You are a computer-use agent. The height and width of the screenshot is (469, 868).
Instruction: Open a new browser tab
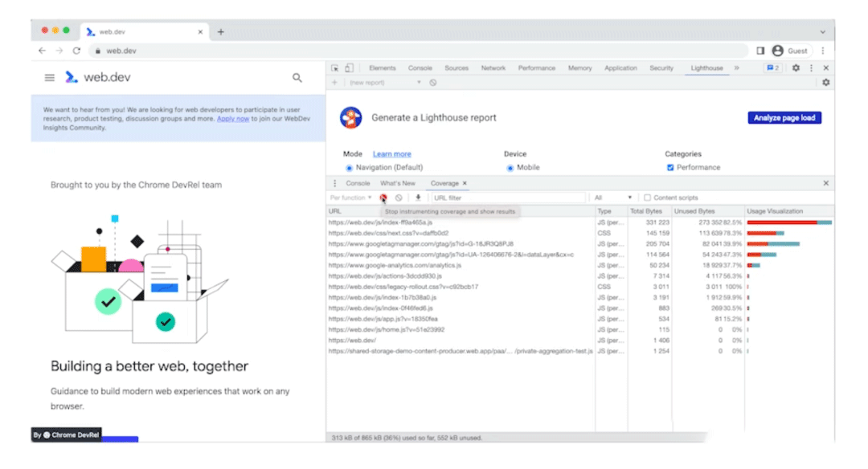pos(221,32)
